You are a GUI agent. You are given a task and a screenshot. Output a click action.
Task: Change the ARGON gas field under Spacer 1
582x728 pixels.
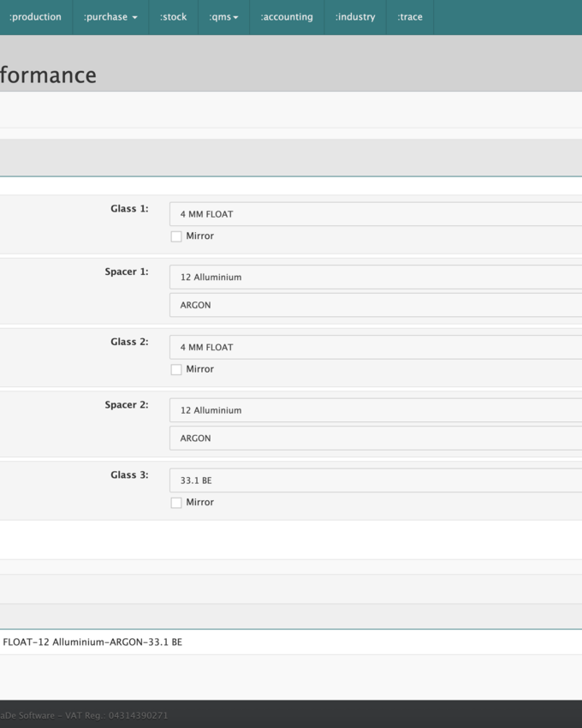coord(375,305)
